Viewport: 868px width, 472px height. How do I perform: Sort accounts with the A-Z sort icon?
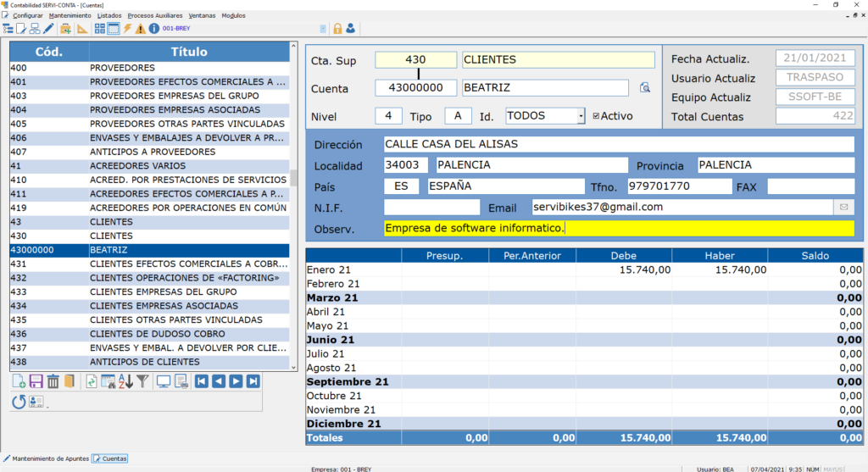[125, 382]
